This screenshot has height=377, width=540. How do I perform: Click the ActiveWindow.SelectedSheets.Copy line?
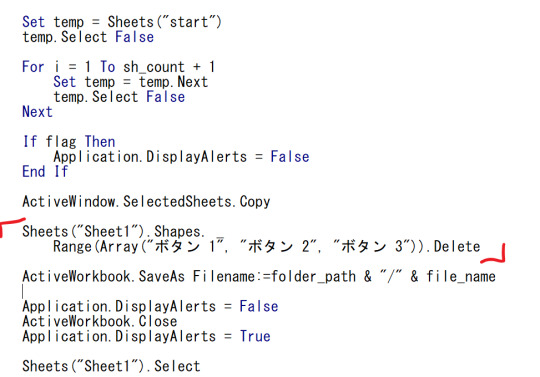[x=146, y=202]
